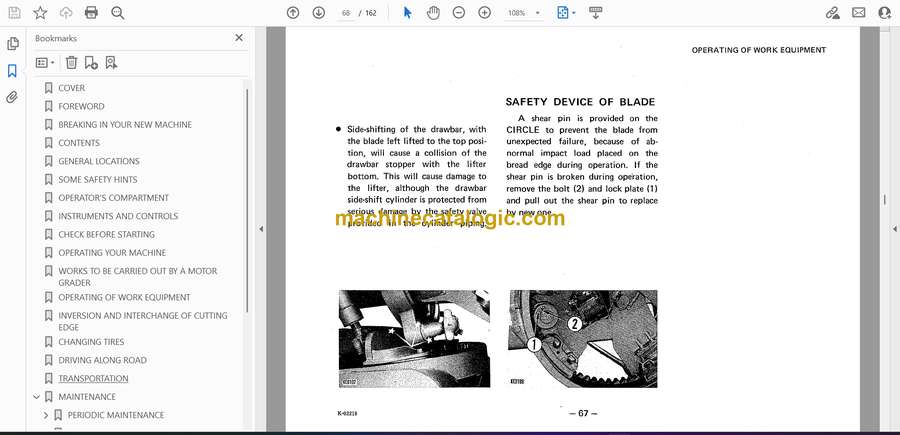Open the COVER bookmark

pyautogui.click(x=71, y=88)
